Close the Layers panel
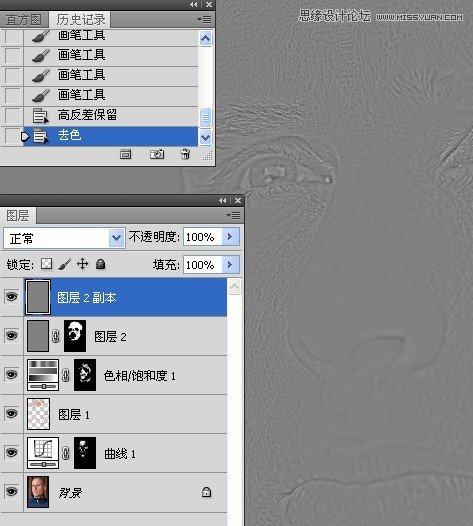Viewport: 473px width, 526px height. click(x=238, y=201)
